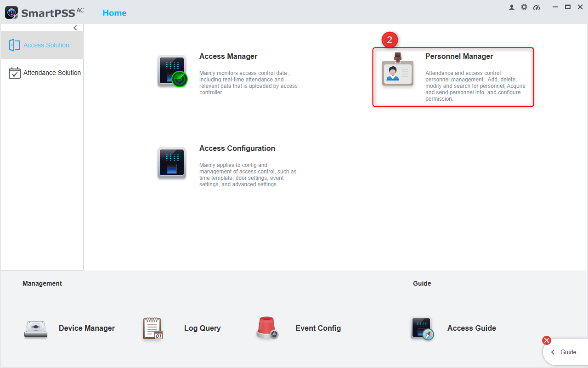Click the user account icon in title bar
The width and height of the screenshot is (588, 368).
pos(512,7)
